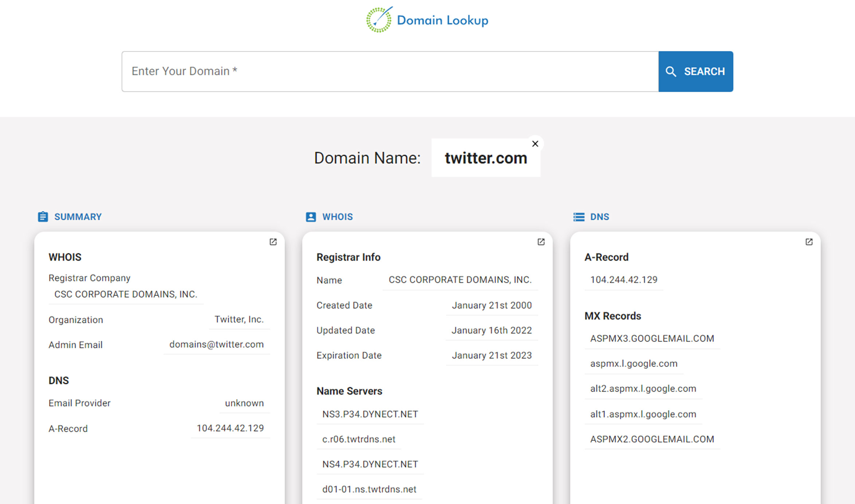Click name server NS4.P34.DYNECT.NET
Viewport: 855px width, 504px height.
[370, 464]
